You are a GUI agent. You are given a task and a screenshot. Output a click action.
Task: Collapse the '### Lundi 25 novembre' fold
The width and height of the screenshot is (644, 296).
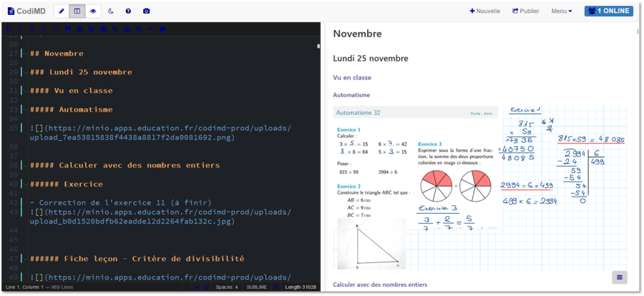click(x=26, y=72)
